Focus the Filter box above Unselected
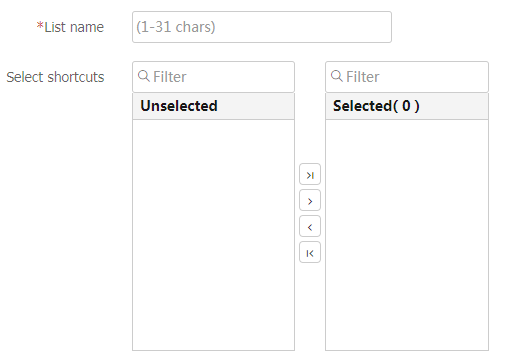Viewport: 508px width, 363px height. tap(213, 77)
